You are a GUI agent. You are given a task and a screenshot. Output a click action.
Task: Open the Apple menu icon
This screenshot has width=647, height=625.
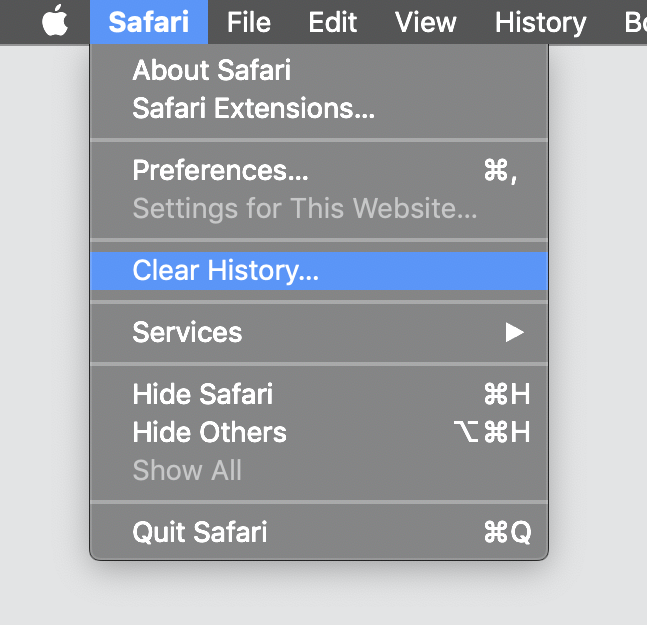(55, 21)
